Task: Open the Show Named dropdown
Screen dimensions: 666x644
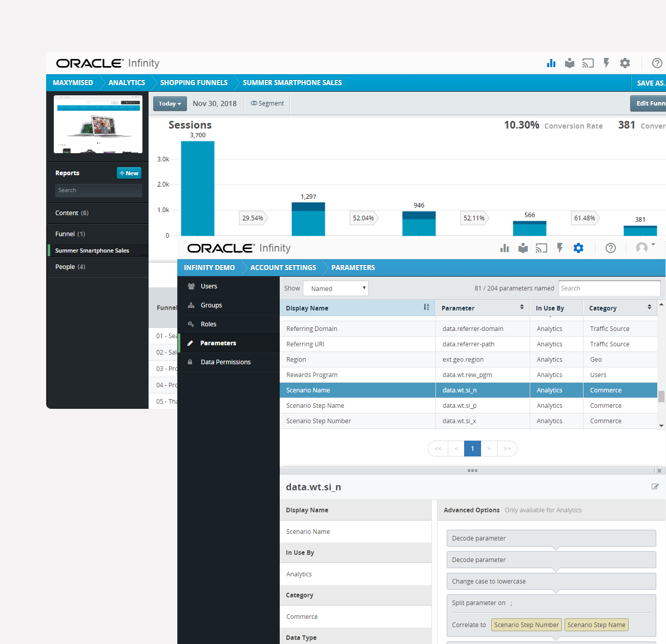Action: click(336, 288)
